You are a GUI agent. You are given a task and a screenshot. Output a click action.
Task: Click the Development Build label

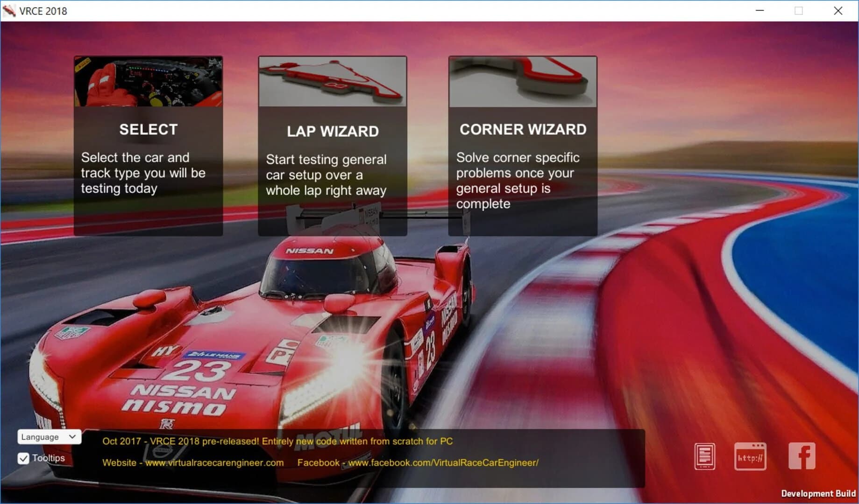pyautogui.click(x=818, y=493)
